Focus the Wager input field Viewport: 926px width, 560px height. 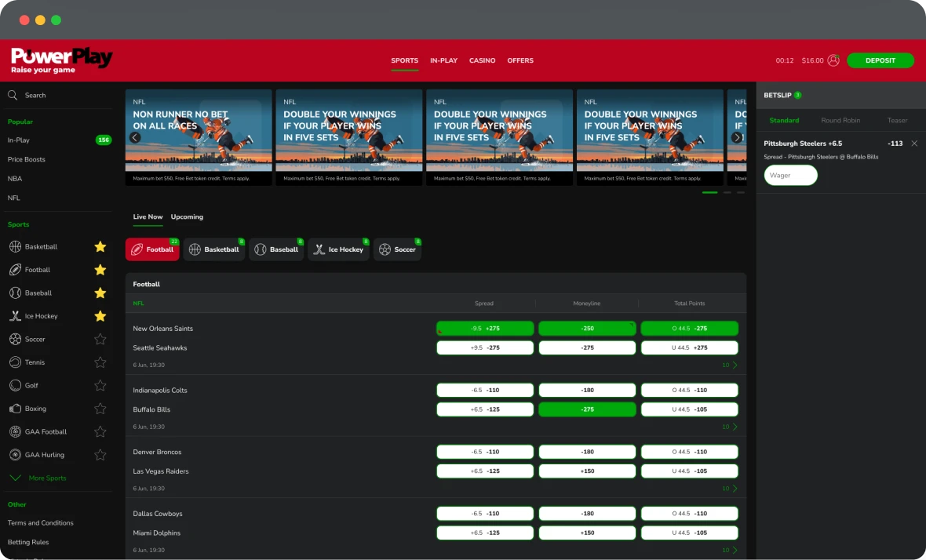pyautogui.click(x=791, y=175)
